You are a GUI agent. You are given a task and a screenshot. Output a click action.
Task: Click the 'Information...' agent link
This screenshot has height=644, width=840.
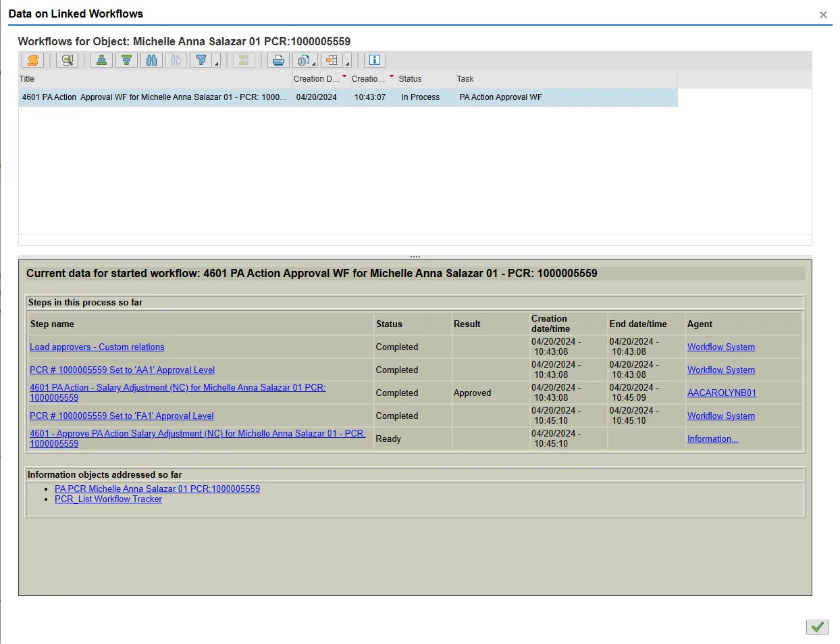point(712,439)
